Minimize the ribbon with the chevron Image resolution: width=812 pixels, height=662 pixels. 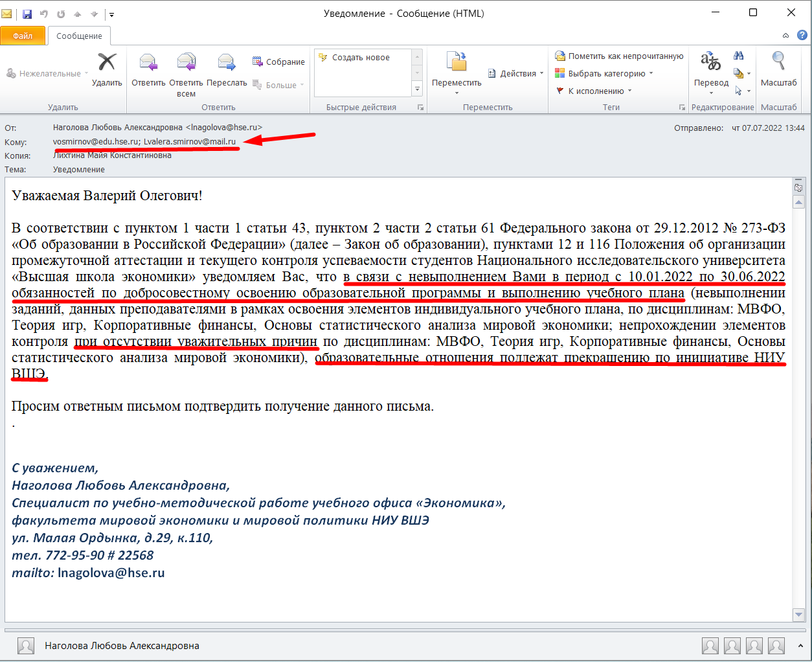[x=785, y=36]
